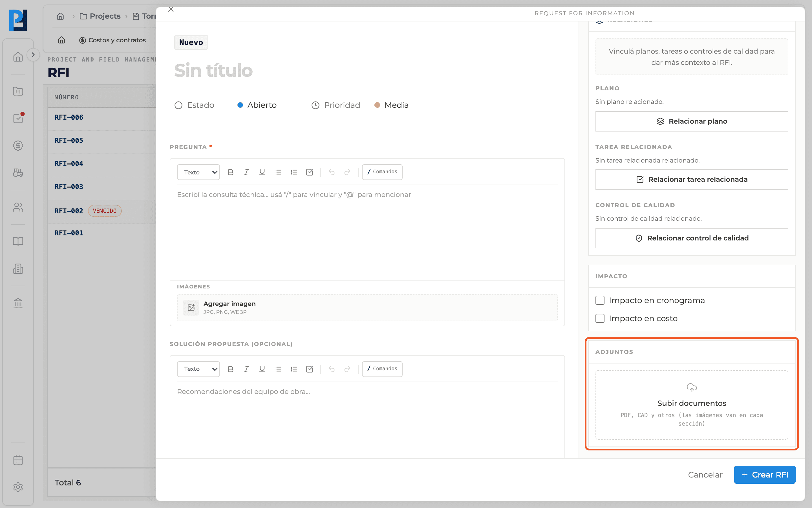Close the Request for Information dialog
The height and width of the screenshot is (508, 812).
click(171, 9)
